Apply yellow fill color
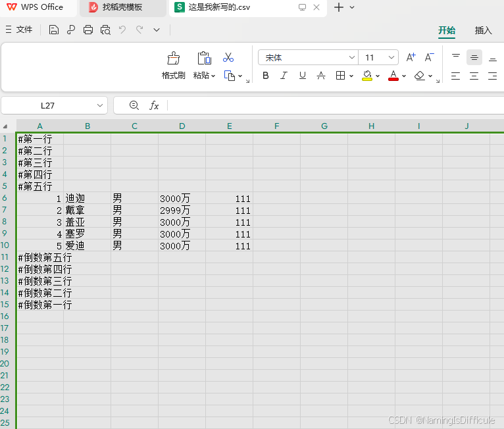 [367, 76]
